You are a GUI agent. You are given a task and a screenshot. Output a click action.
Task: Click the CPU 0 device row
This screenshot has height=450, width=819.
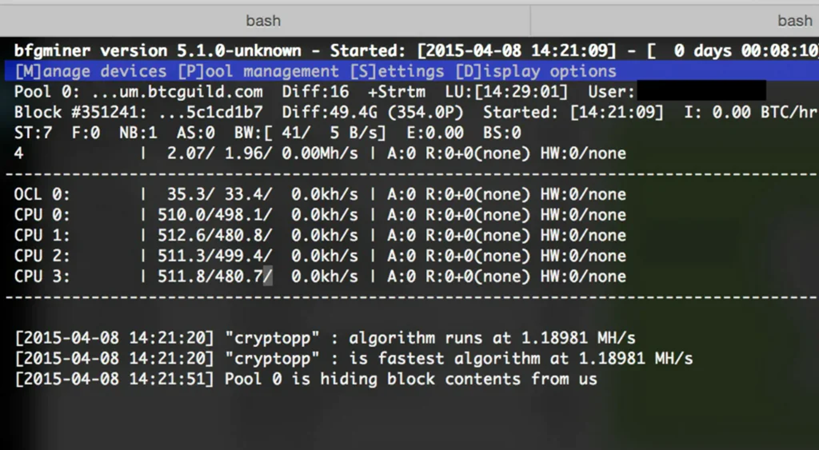click(x=320, y=215)
